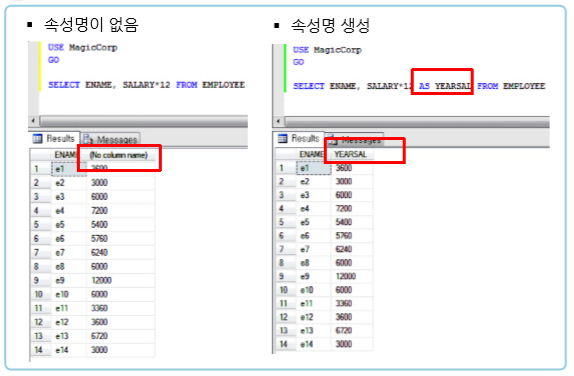Click the SELECT keyword in the no-alias query
The height and width of the screenshot is (376, 574).
click(64, 85)
